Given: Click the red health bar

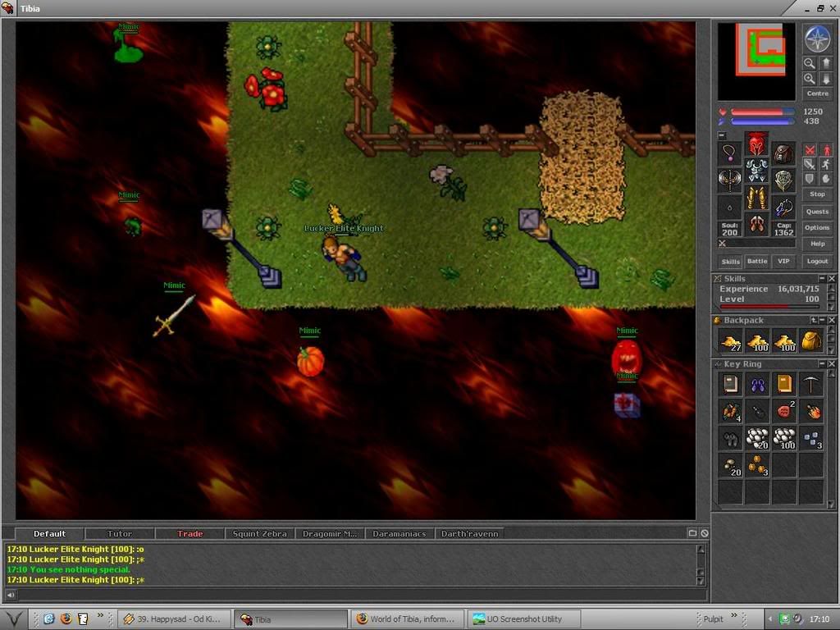Looking at the screenshot, I should (x=762, y=112).
